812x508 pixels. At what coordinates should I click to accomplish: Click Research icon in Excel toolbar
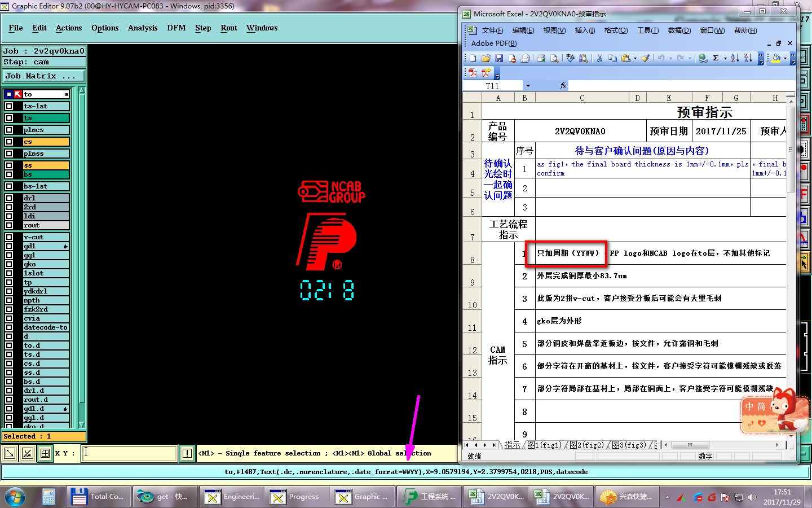tap(583, 58)
